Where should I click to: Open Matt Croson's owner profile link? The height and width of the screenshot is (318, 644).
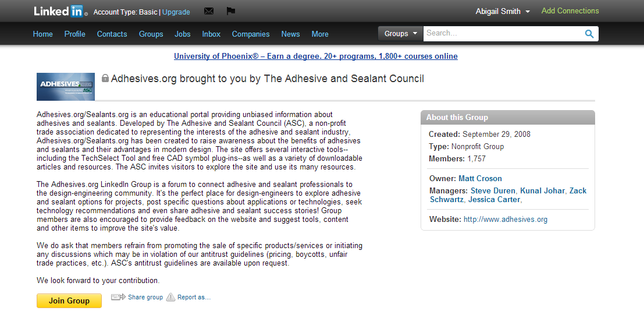(480, 178)
